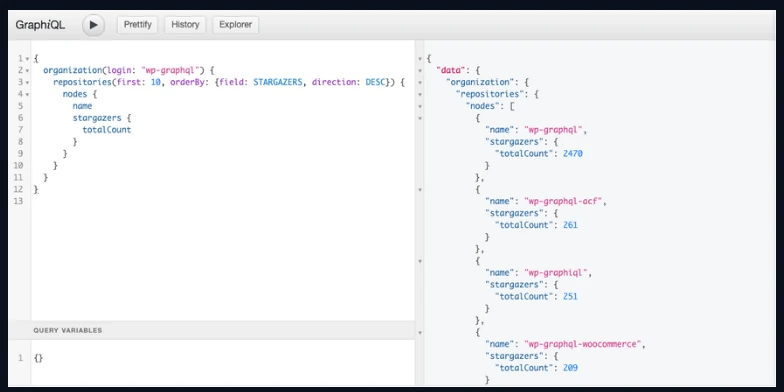
Task: Collapse the "data" object in results
Action: [420, 70]
